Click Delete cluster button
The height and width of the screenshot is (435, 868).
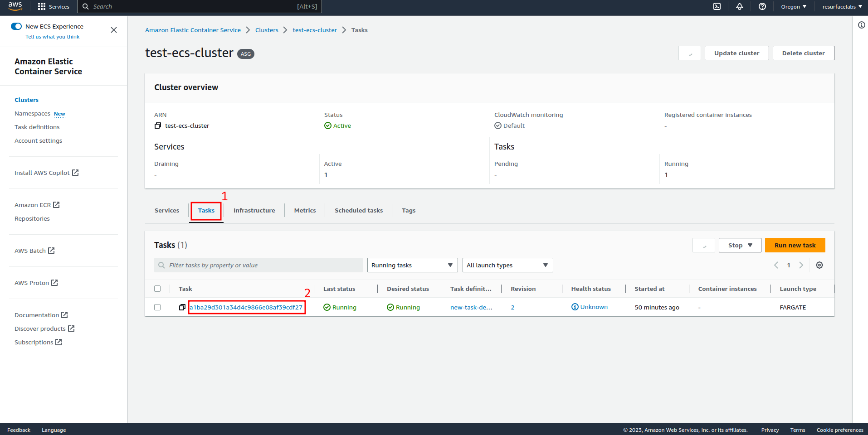click(x=803, y=53)
